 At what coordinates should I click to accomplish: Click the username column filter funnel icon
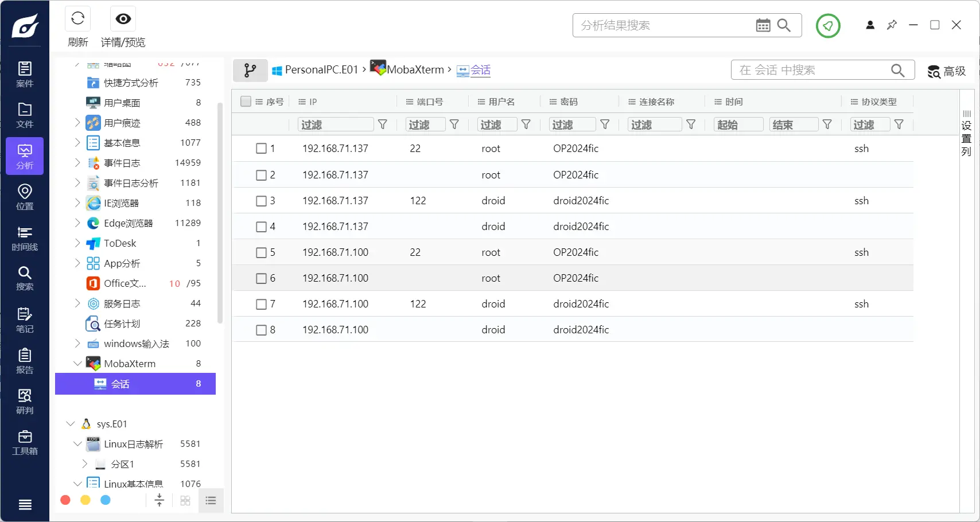526,124
